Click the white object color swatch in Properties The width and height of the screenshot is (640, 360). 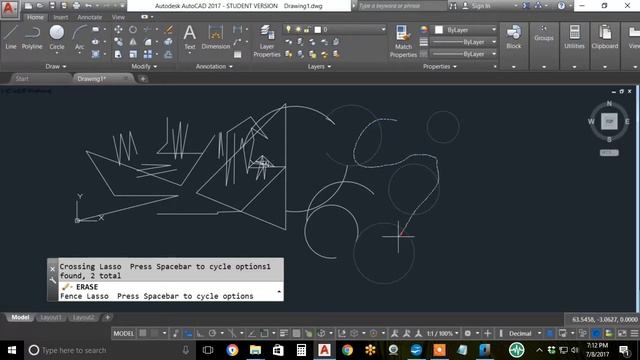[439, 30]
